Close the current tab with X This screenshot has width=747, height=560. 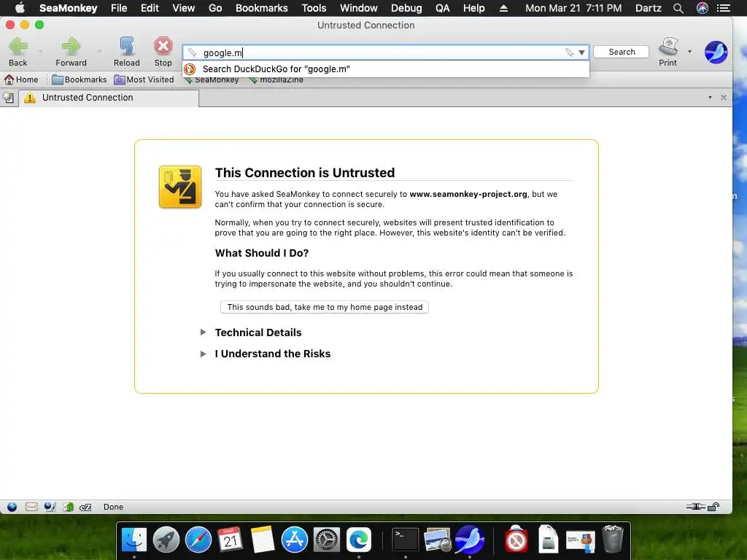[x=724, y=98]
